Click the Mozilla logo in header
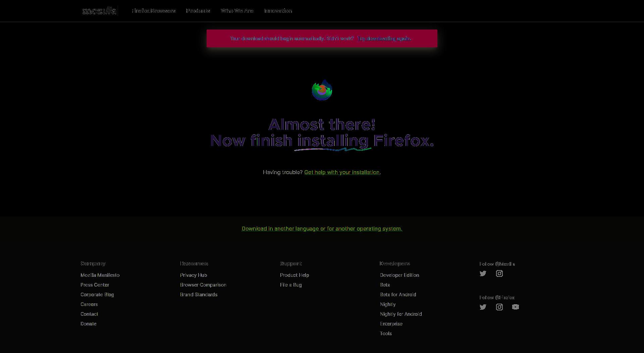 pyautogui.click(x=100, y=11)
